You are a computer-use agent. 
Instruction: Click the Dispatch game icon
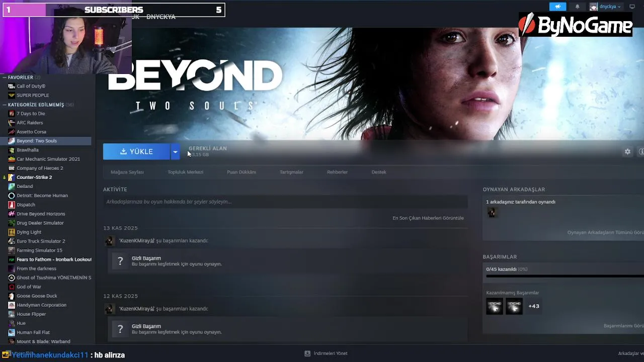click(x=12, y=205)
